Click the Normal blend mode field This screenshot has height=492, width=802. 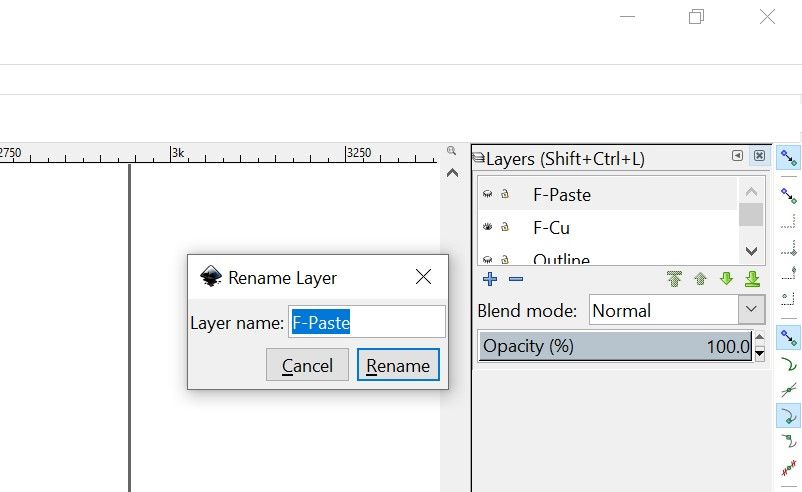pyautogui.click(x=663, y=309)
